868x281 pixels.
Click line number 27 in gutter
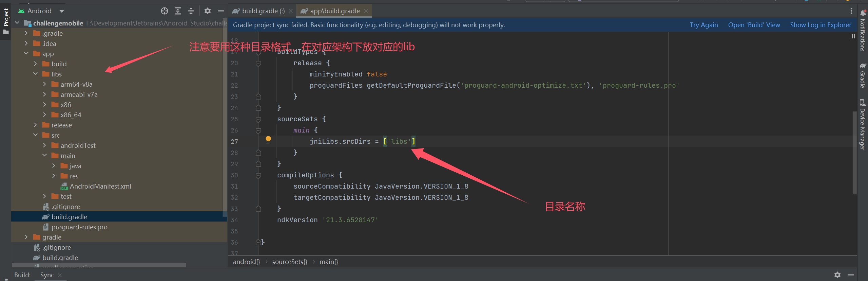click(234, 142)
